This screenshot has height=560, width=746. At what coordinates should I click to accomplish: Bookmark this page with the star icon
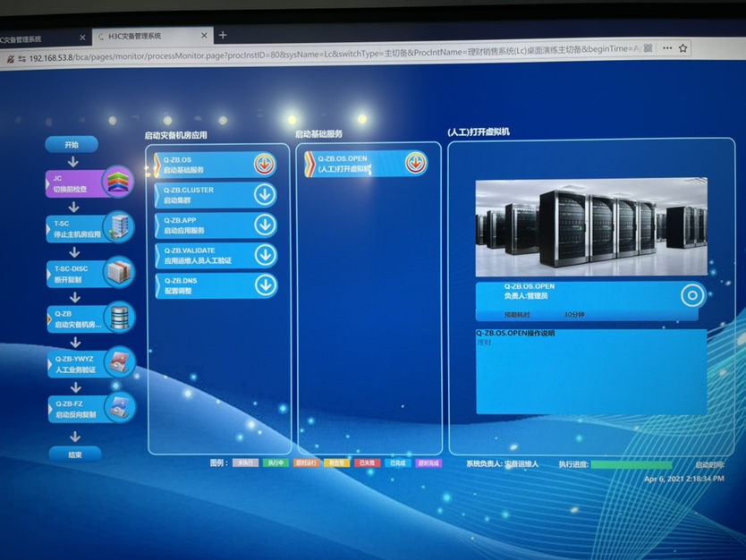tap(683, 47)
